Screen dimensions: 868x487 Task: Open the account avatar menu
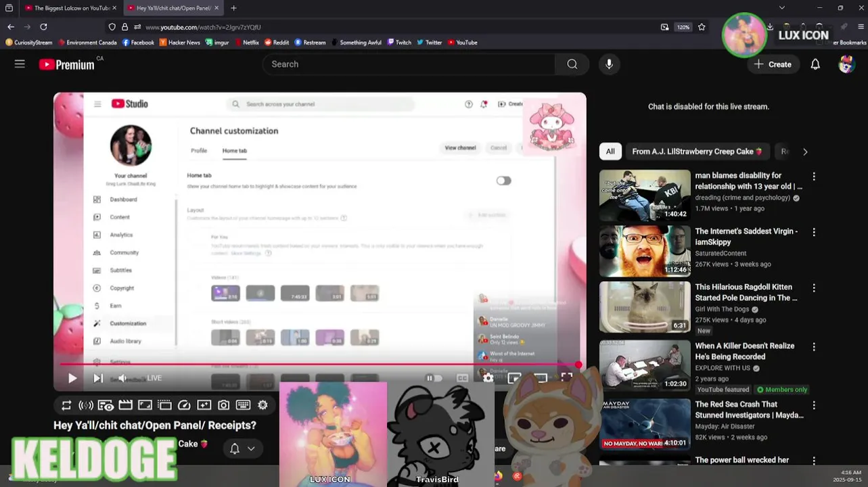(846, 64)
